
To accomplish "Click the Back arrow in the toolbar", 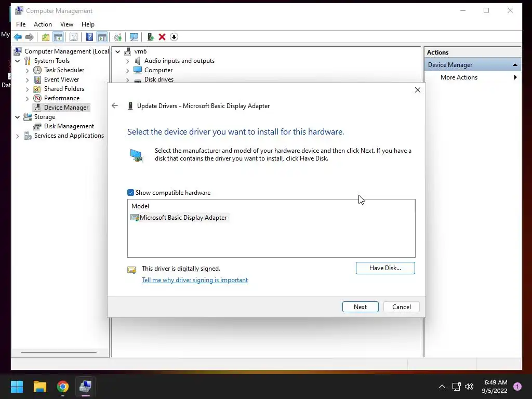I will click(18, 37).
